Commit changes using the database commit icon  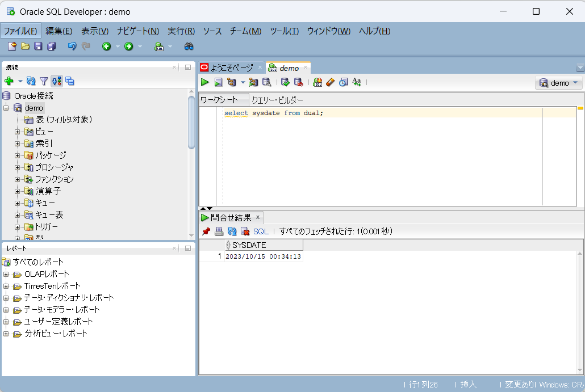pos(286,82)
